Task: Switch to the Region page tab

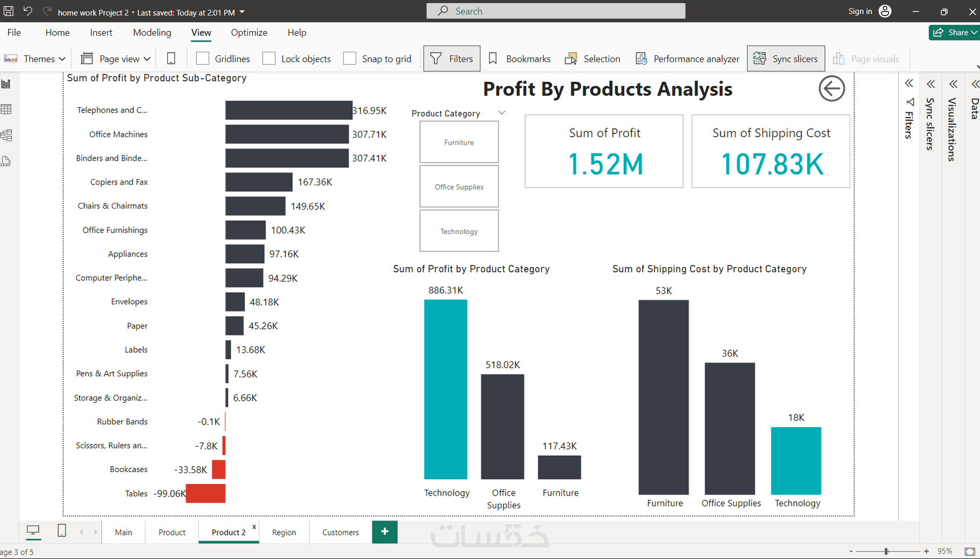Action: point(284,532)
